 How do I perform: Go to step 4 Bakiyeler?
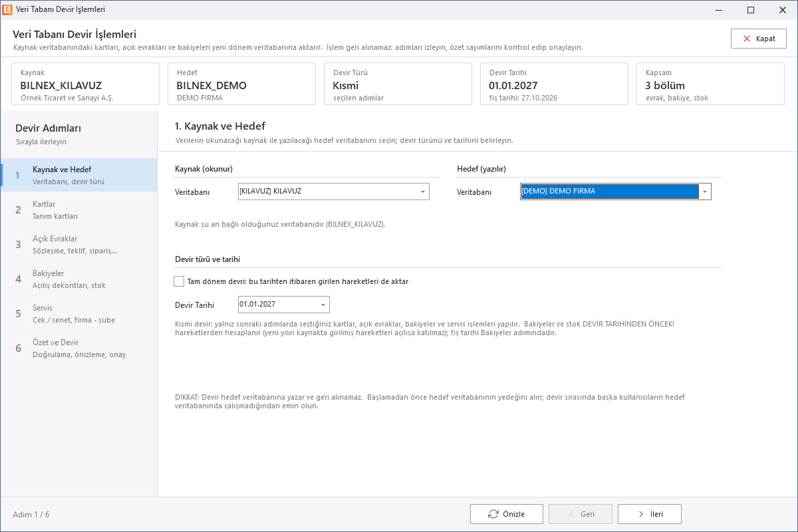click(78, 279)
